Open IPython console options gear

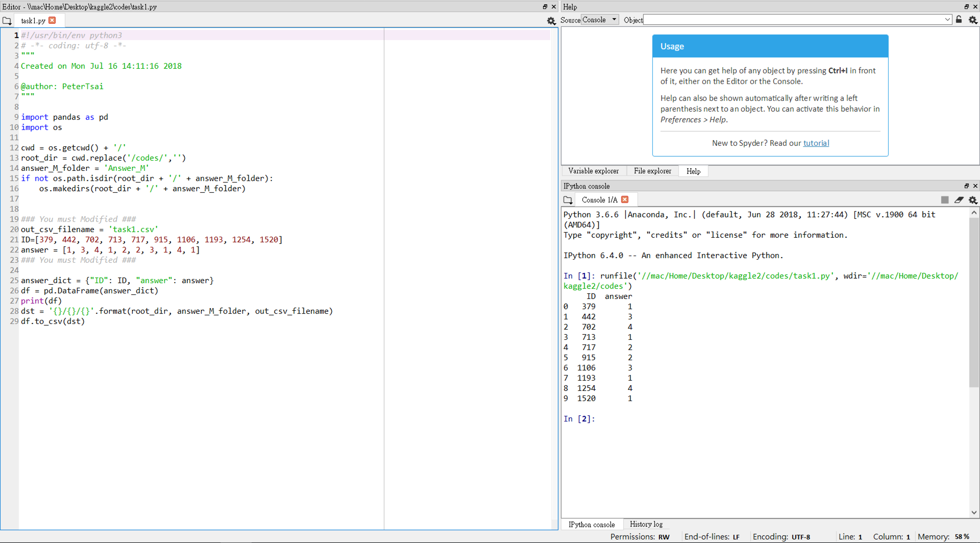973,200
